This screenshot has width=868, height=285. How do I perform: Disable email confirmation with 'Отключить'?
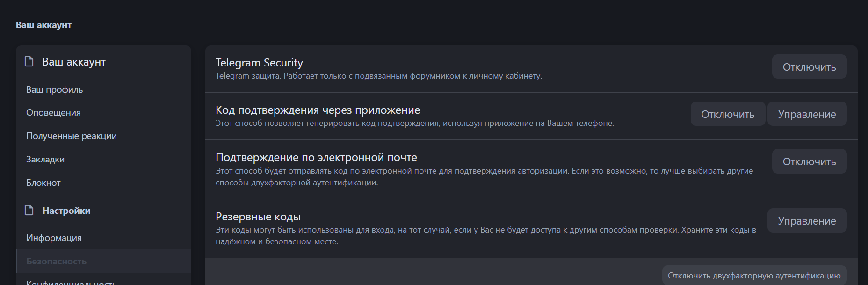pyautogui.click(x=809, y=161)
